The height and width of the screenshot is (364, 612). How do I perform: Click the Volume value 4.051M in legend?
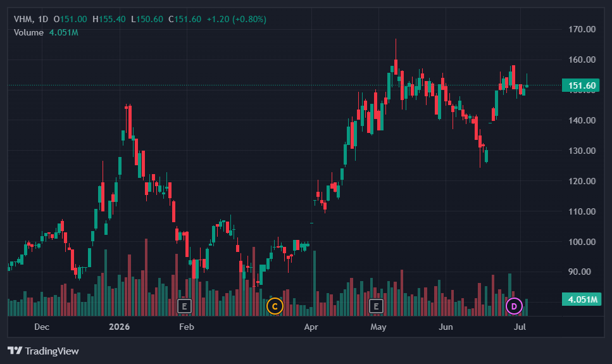pos(64,32)
